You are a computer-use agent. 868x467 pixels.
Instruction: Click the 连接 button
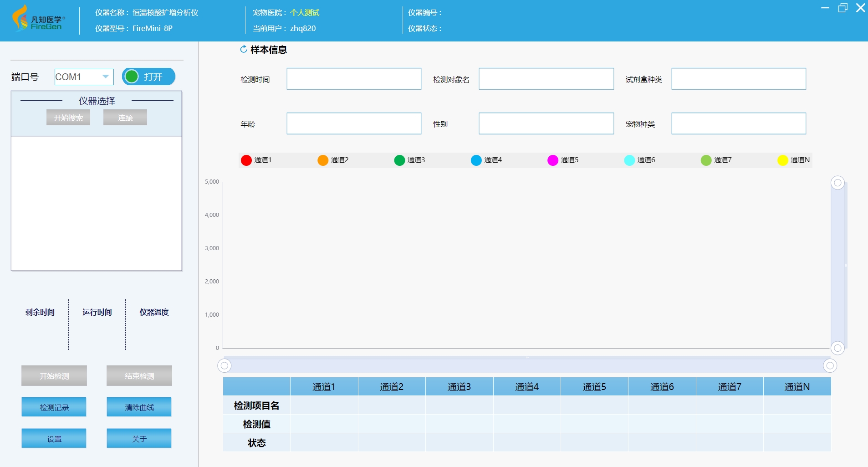[x=125, y=118]
